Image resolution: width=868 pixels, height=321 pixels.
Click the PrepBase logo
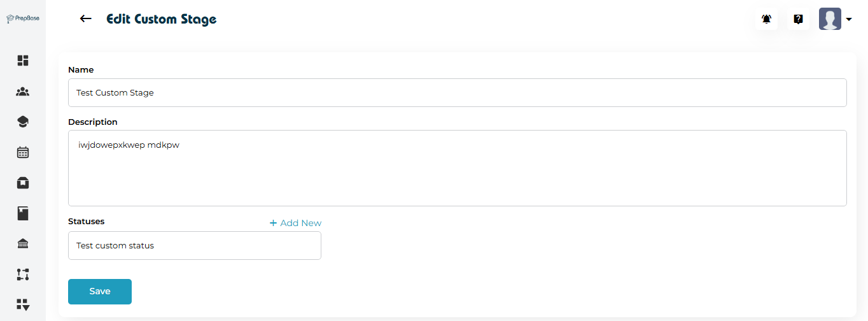point(23,18)
